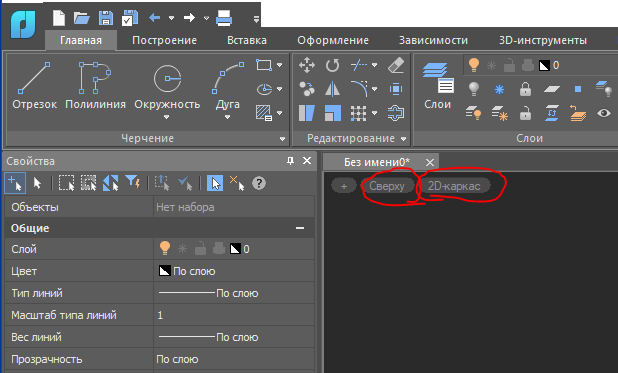618x373 pixels.
Task: Select the Дуга arc tool
Action: [228, 85]
